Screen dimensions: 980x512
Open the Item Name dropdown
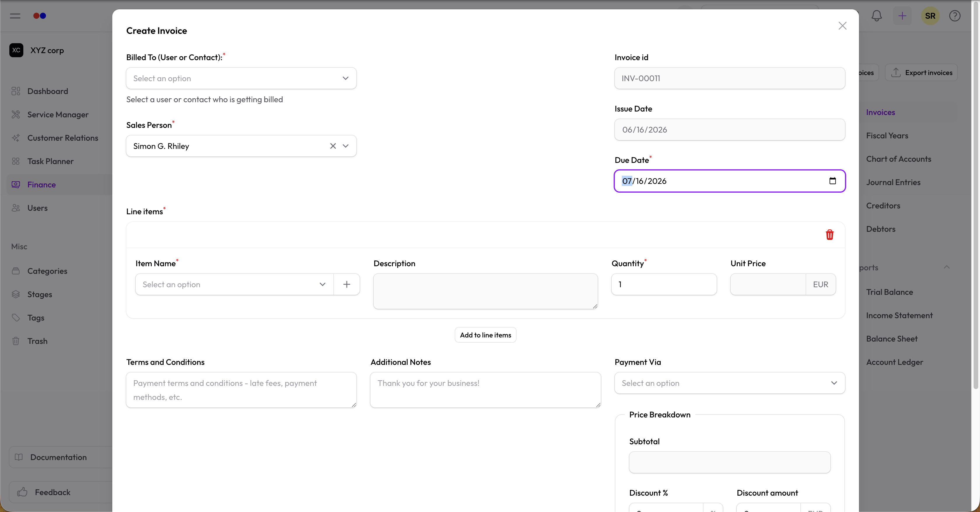(x=234, y=284)
